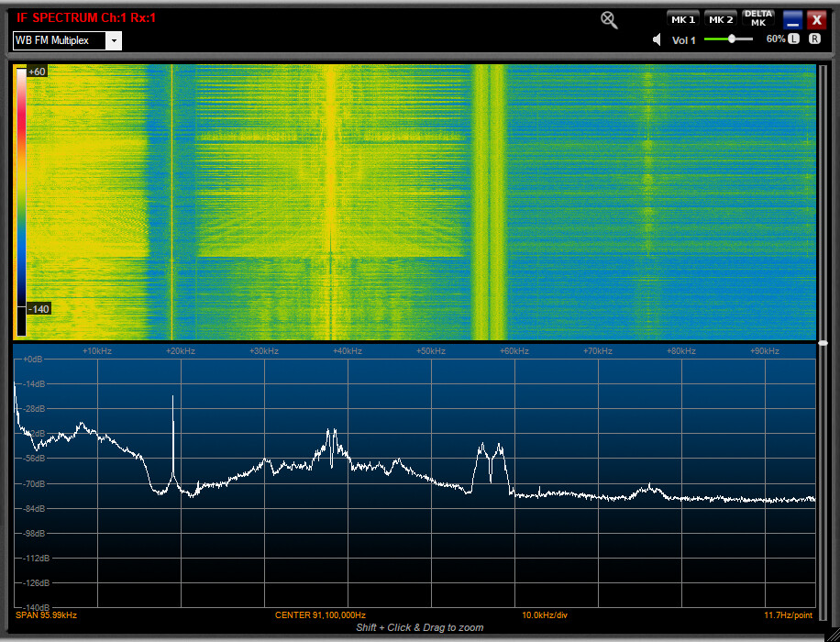Screen dimensions: 840x642
Task: Click the IF SPECTRUM Ch:1 Rx:1 title
Action: (86, 18)
